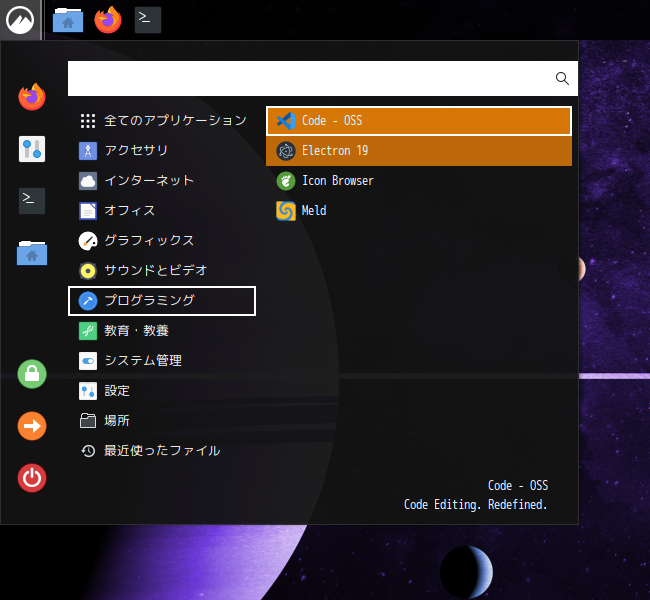Image resolution: width=650 pixels, height=600 pixels.
Task: Open the サウンドとビデオ category
Action: (x=162, y=271)
